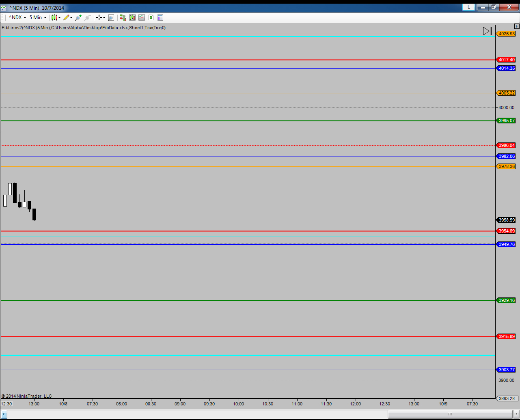Viewport: 520px width, 420px height.
Task: Click the scroll to latest bar arrow icon
Action: [x=487, y=31]
